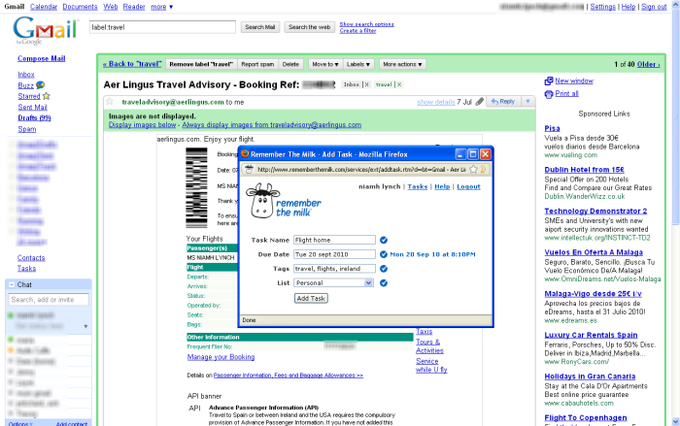Click Tasks link in the popup
This screenshot has height=426, width=680.
tap(417, 187)
